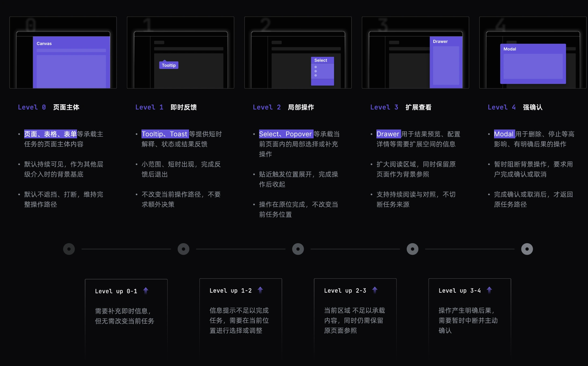Click highlighted text 'Tooltip、Toast'
588x366 pixels.
tap(165, 134)
